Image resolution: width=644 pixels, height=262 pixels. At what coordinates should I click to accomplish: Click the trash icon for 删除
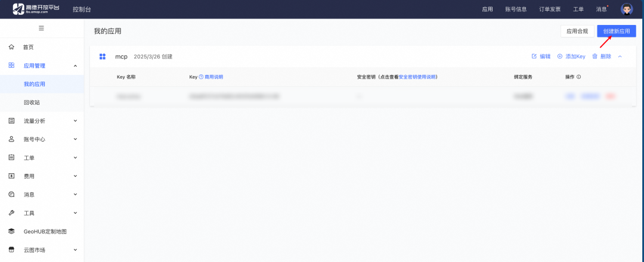click(595, 57)
